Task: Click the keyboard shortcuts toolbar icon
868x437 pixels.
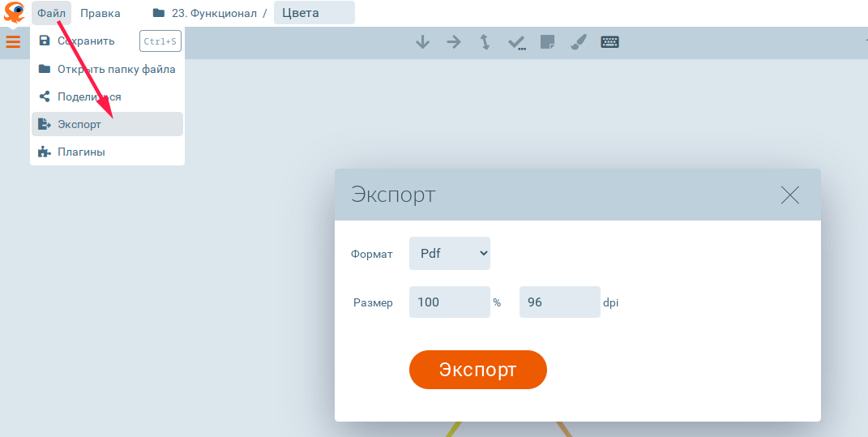Action: [609, 42]
